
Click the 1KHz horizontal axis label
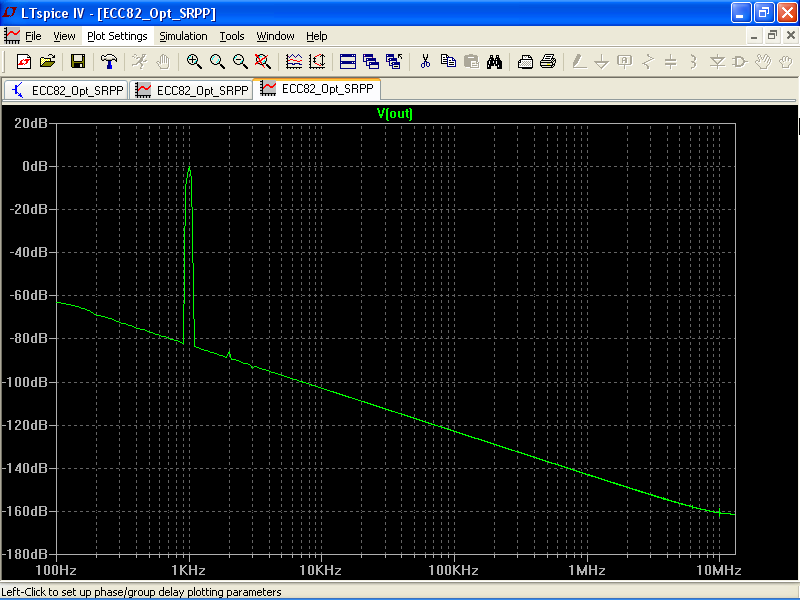click(188, 570)
